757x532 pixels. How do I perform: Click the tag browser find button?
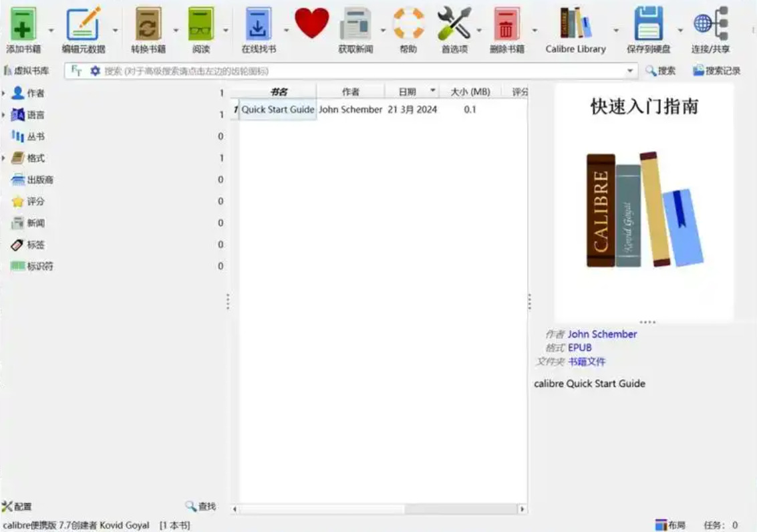[x=200, y=506]
